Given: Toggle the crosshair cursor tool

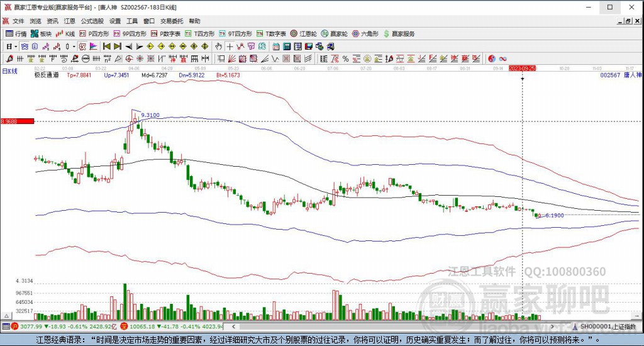Looking at the screenshot, I should point(230,47).
